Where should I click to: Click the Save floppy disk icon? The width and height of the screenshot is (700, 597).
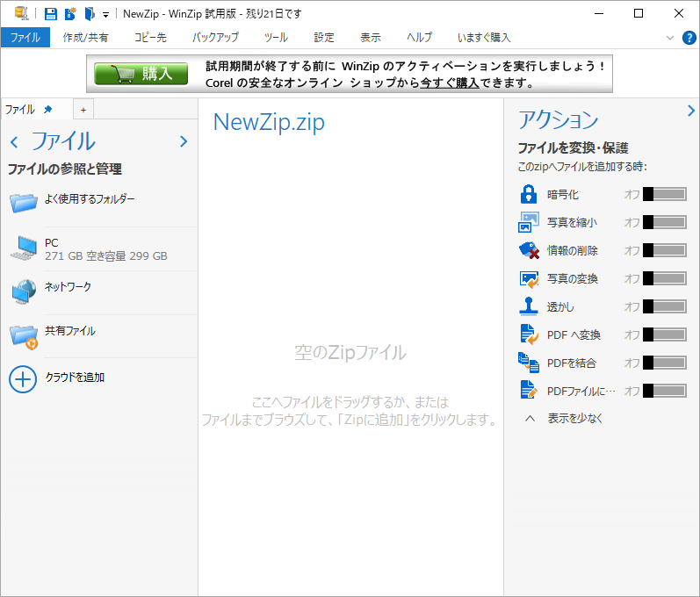pyautogui.click(x=50, y=14)
